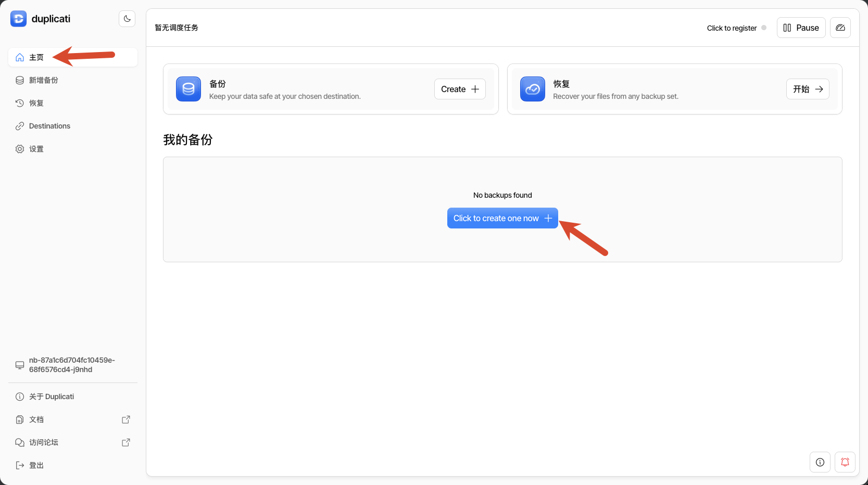
Task: Open 设置 settings in the sidebar
Action: [x=73, y=149]
